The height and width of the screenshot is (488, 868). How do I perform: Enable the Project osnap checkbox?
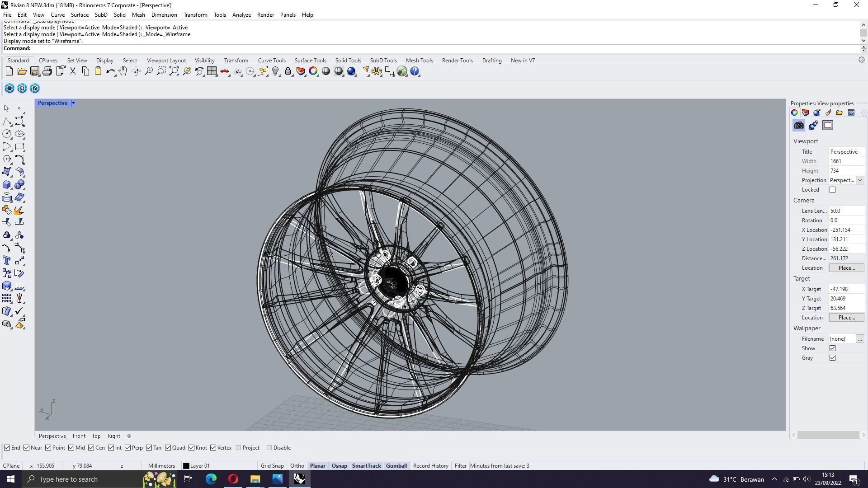[x=238, y=448]
